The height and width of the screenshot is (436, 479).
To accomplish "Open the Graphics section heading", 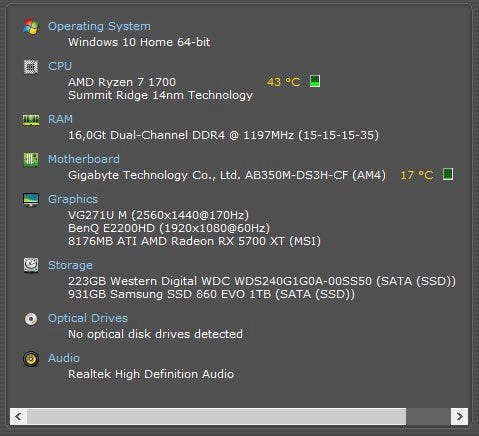I will 73,199.
